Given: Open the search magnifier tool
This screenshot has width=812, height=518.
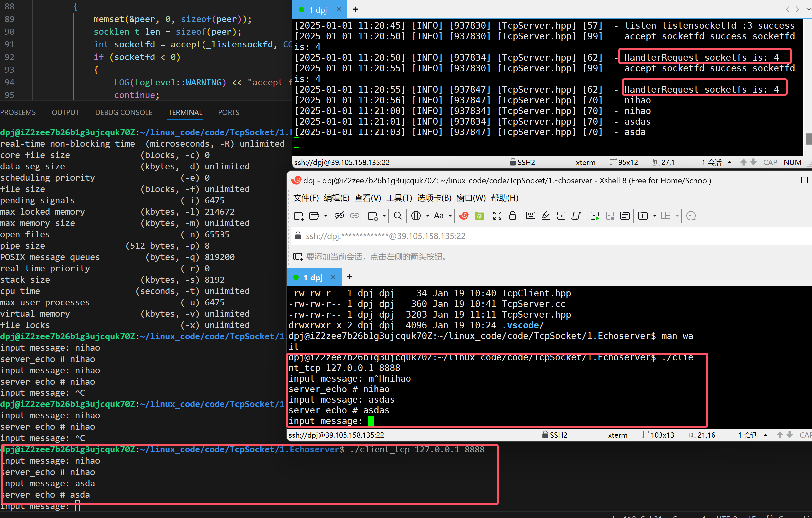Looking at the screenshot, I should pyautogui.click(x=398, y=216).
